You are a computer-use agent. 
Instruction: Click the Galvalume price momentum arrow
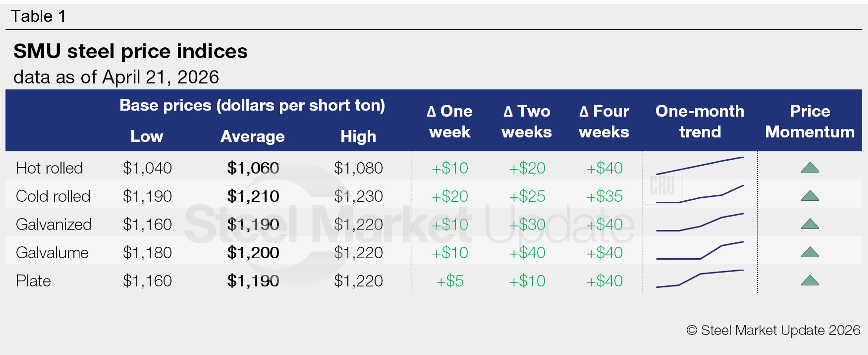coord(810,252)
